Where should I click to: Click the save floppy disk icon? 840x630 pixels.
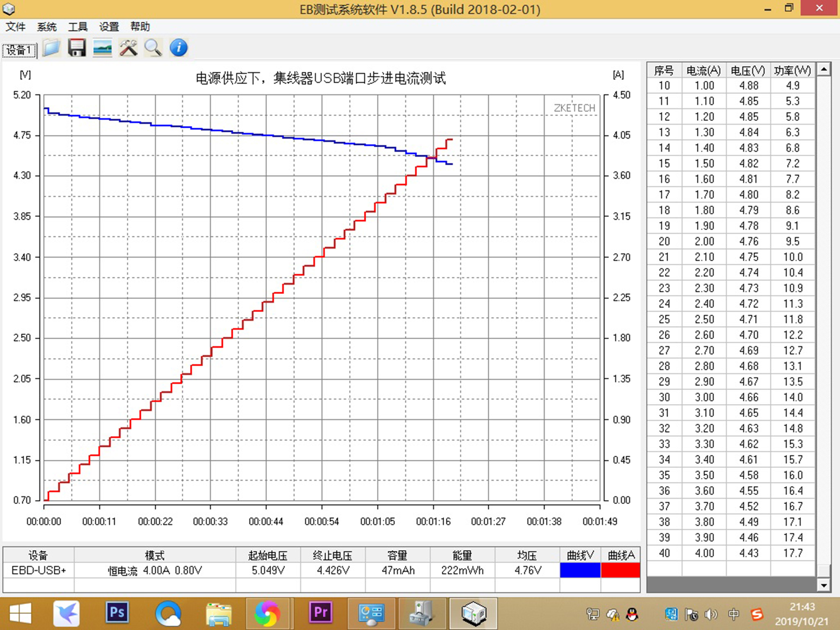(77, 48)
